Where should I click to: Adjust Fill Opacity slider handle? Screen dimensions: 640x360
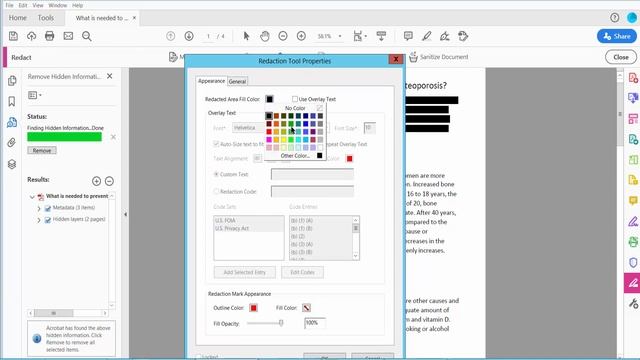point(281,323)
